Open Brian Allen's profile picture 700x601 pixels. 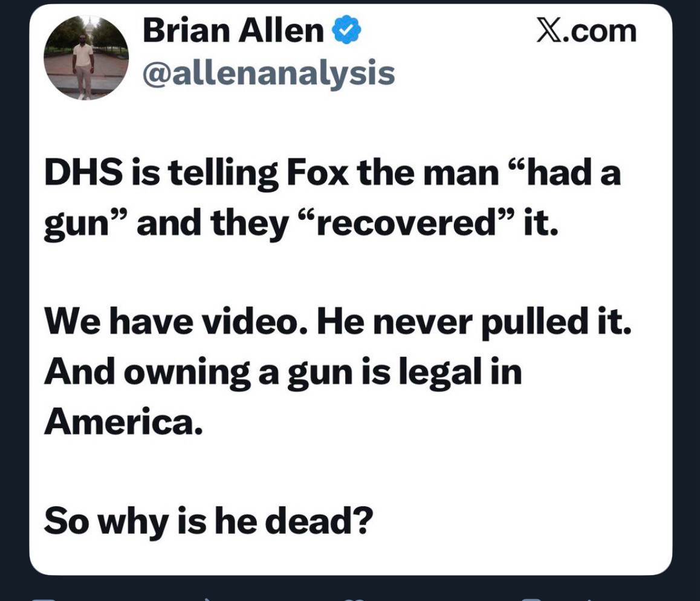tap(86, 57)
